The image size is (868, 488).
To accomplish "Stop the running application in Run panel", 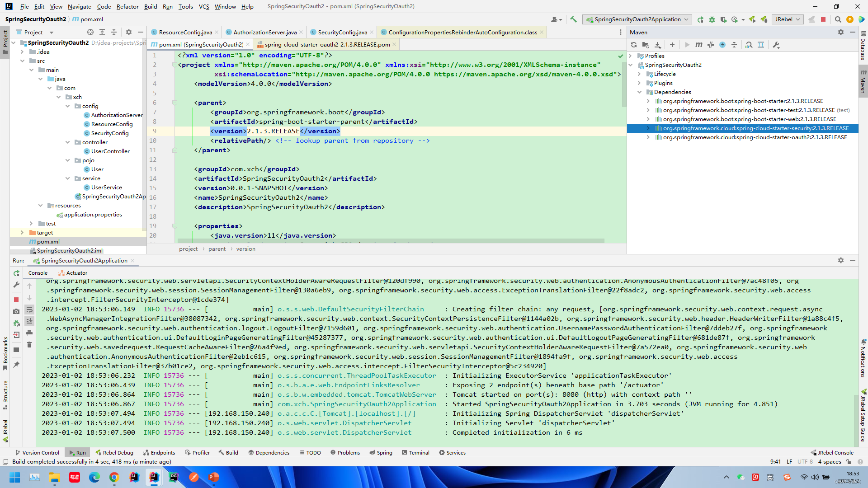I will coord(16,300).
